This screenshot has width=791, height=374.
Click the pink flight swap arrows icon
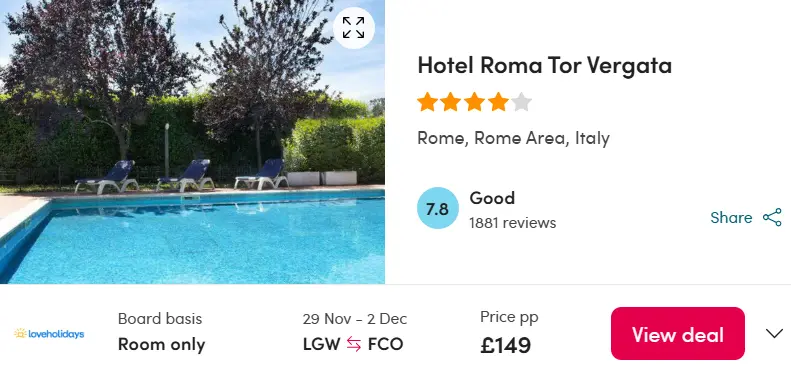354,344
